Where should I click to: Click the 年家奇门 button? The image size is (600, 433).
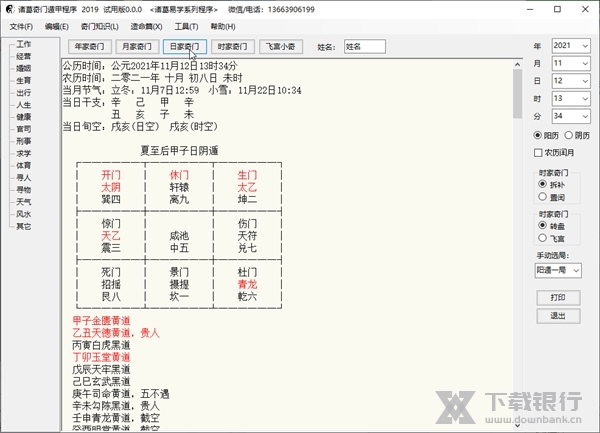click(x=90, y=47)
